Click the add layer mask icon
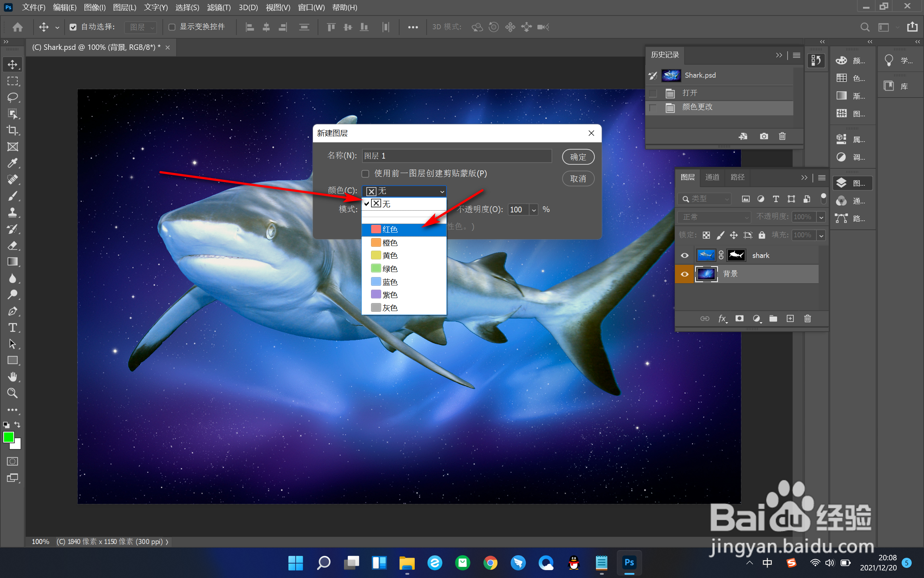 pyautogui.click(x=740, y=318)
